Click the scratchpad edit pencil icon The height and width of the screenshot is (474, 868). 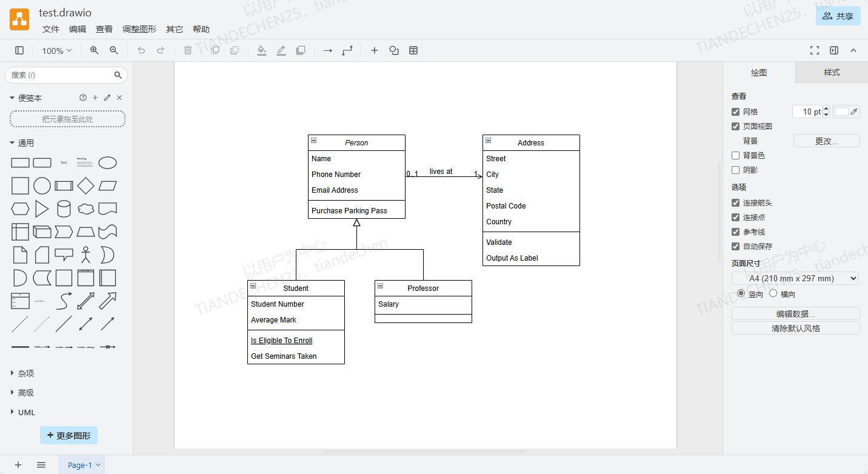[107, 98]
